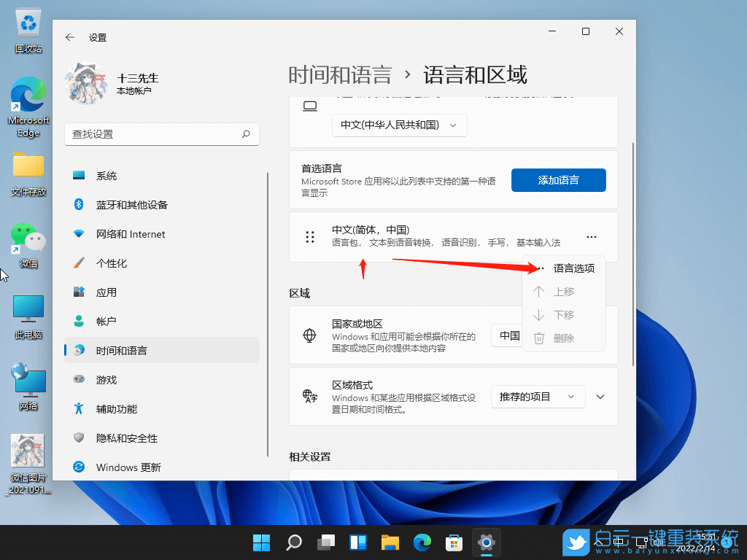Viewport: 747px width, 560px height.
Task: Open 此电脑 (This PC) on the desktop
Action: (x=28, y=310)
